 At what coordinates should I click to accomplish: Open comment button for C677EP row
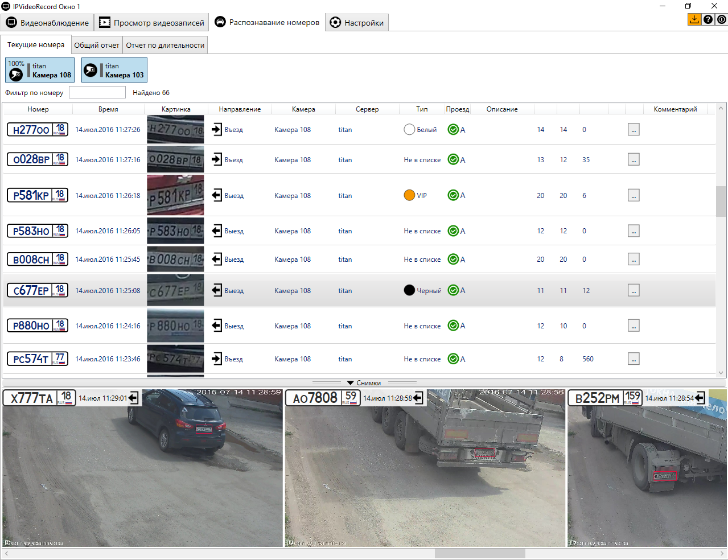(x=634, y=290)
